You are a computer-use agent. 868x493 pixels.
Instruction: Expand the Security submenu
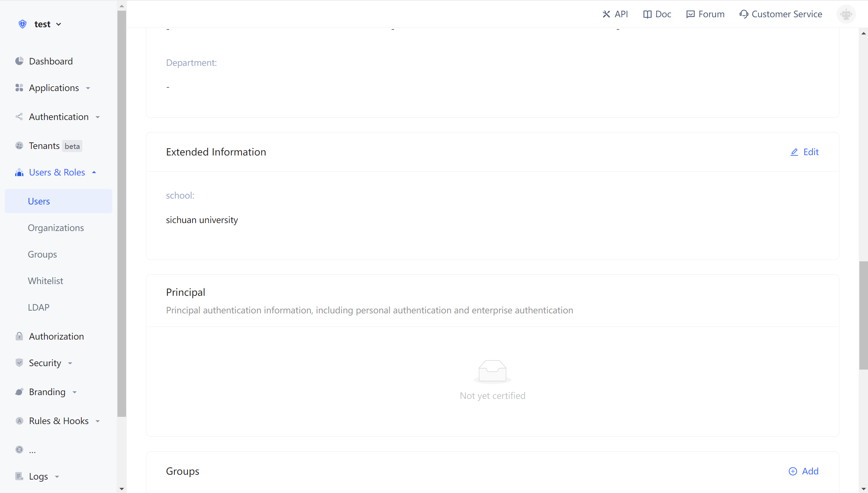(45, 363)
